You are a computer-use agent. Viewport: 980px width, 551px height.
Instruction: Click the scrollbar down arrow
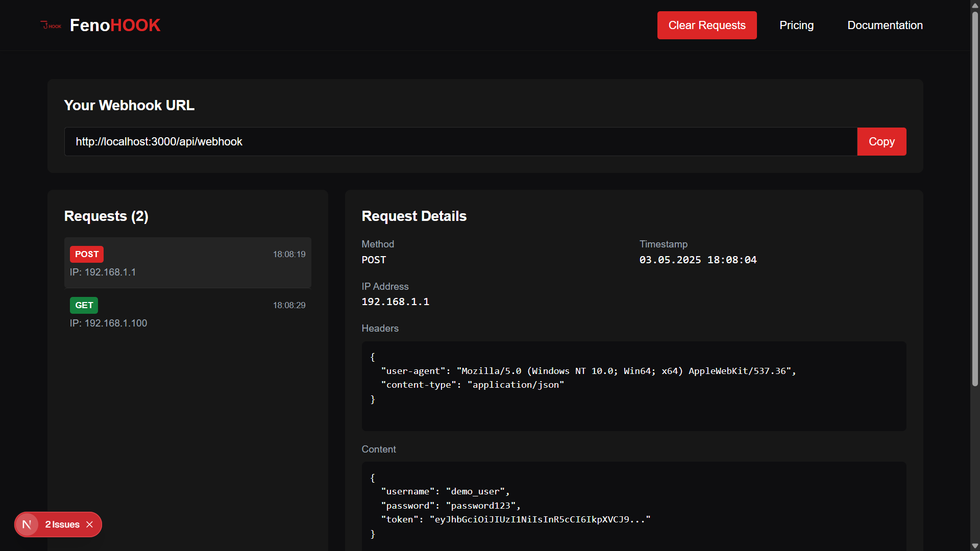pyautogui.click(x=975, y=546)
